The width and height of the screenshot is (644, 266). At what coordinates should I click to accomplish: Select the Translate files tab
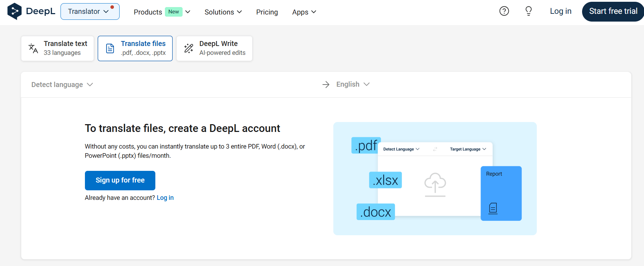click(x=135, y=48)
